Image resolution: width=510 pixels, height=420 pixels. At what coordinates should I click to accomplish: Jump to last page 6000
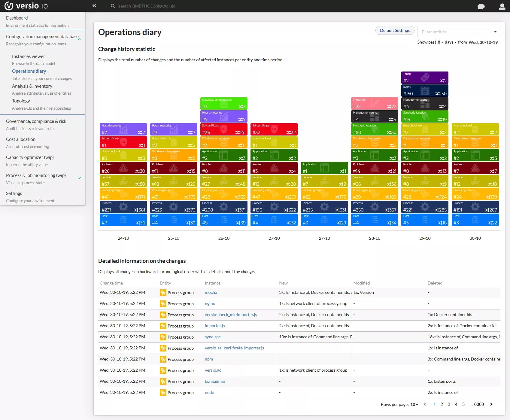coord(479,404)
